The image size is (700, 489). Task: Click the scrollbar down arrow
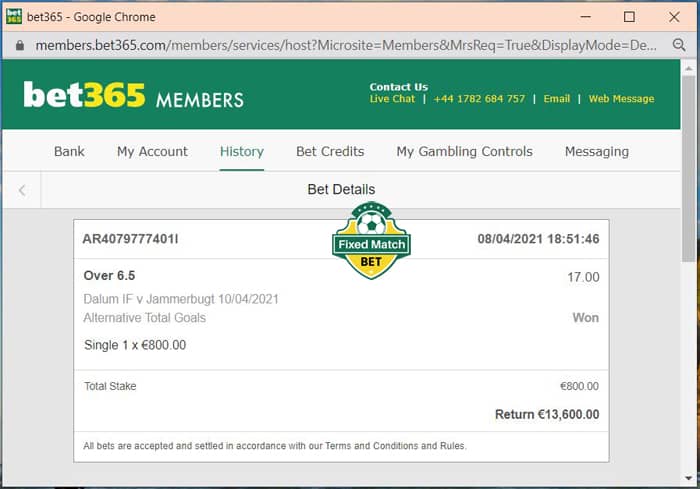pos(688,478)
